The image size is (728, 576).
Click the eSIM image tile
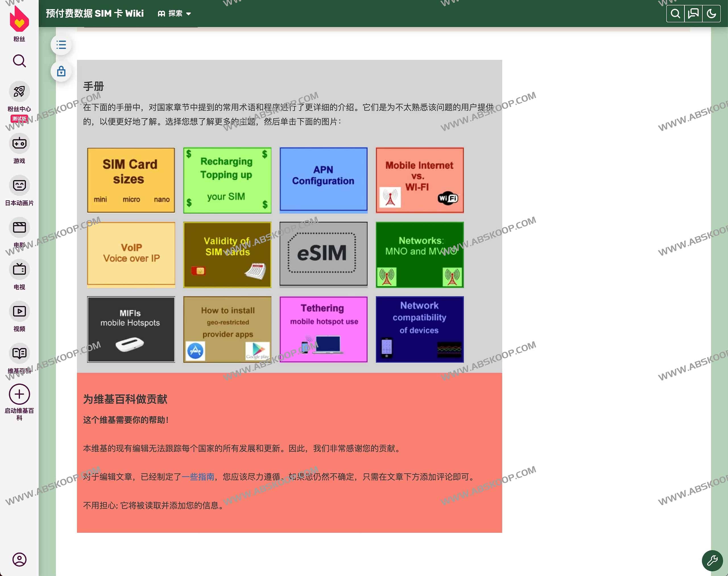pyautogui.click(x=323, y=254)
